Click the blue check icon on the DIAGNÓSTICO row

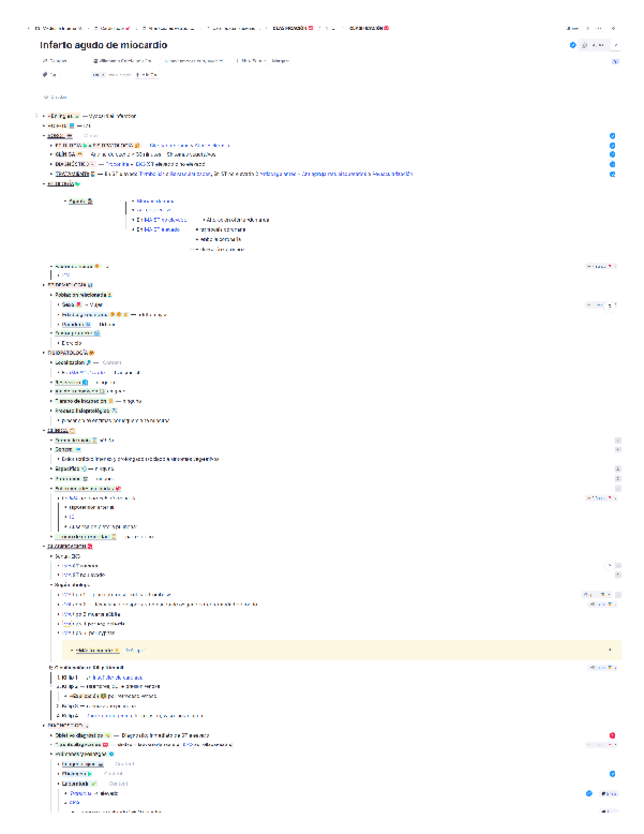click(613, 164)
